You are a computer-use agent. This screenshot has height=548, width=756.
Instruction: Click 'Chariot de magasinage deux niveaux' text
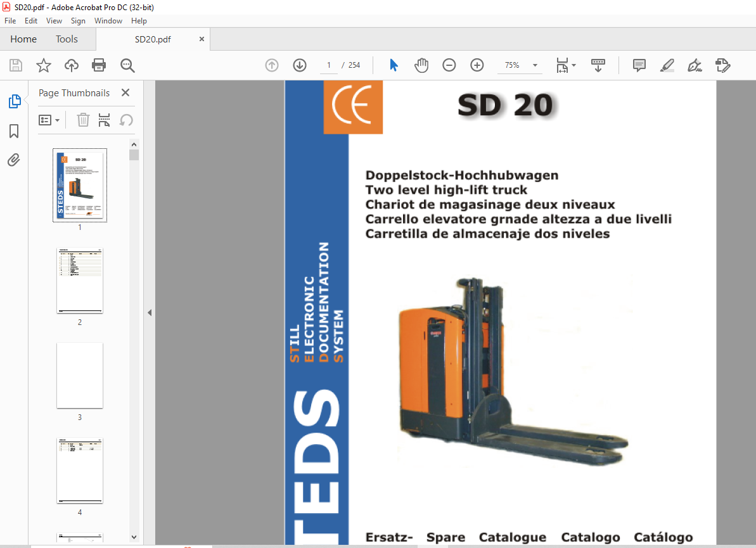pyautogui.click(x=490, y=205)
